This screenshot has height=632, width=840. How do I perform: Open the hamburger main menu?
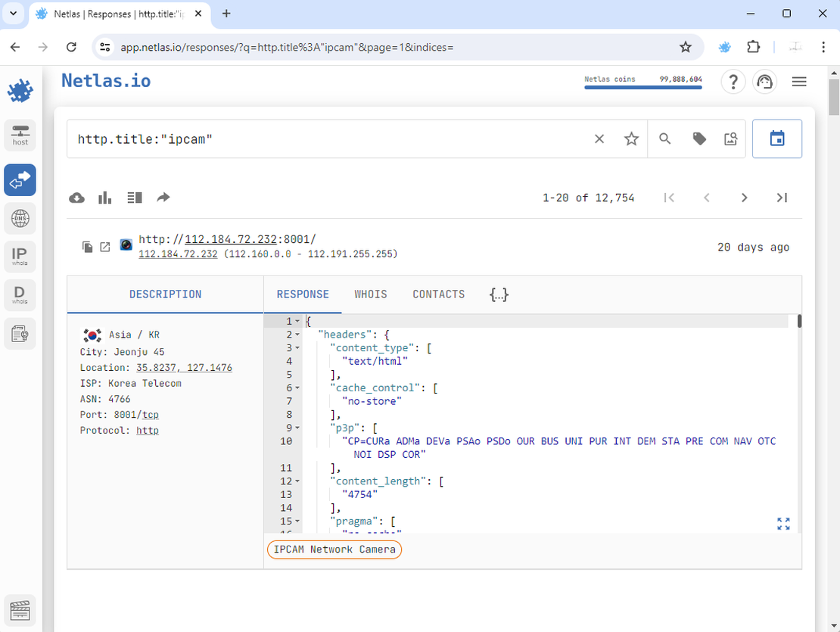click(x=799, y=82)
